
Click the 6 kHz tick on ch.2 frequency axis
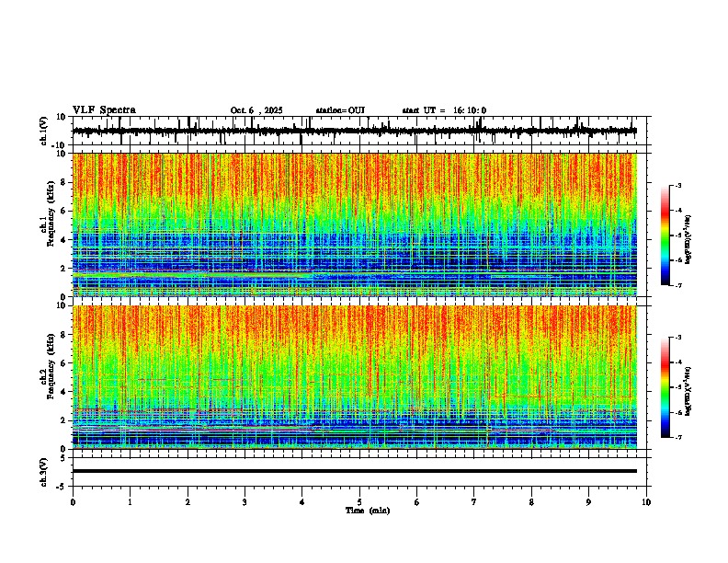(64, 363)
